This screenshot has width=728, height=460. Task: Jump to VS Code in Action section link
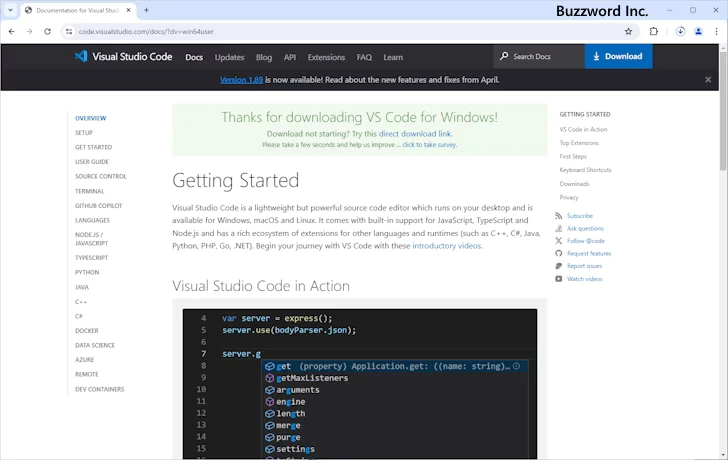point(583,130)
